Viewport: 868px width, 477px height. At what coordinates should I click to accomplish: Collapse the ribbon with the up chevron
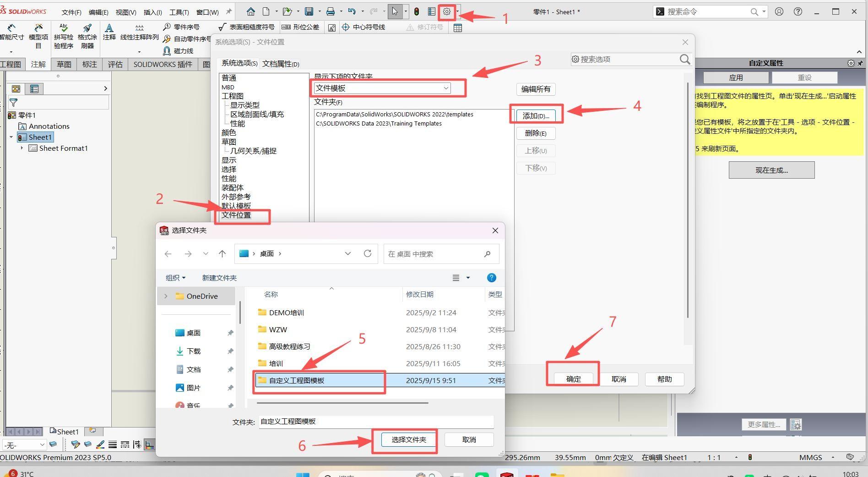pyautogui.click(x=859, y=52)
